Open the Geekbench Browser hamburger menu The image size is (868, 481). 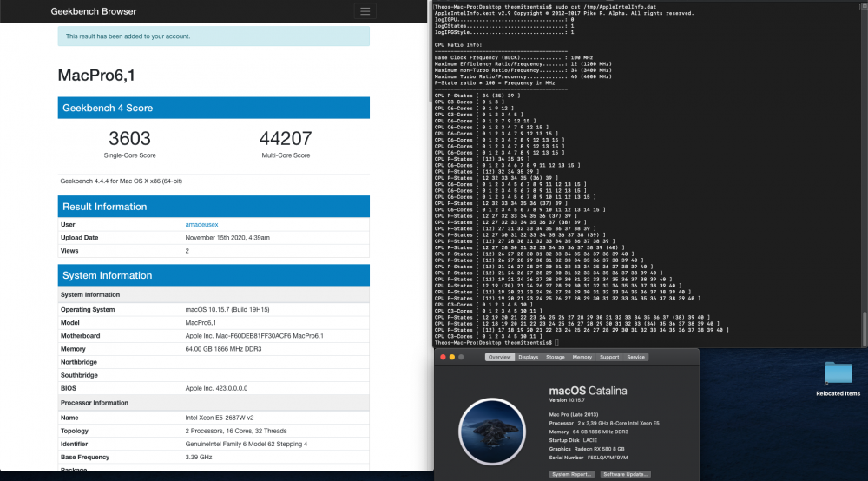[x=365, y=11]
